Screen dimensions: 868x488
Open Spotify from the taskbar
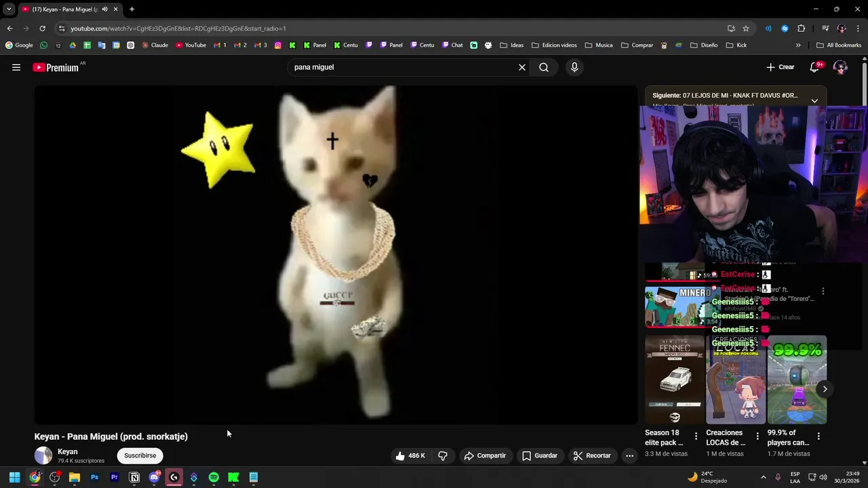[214, 477]
